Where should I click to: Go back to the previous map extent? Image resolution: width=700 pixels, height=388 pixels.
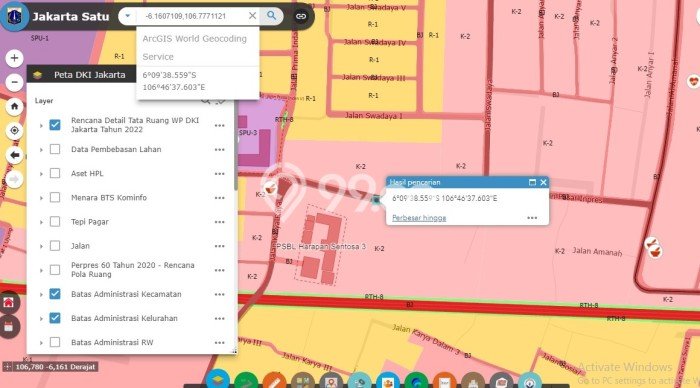14,155
